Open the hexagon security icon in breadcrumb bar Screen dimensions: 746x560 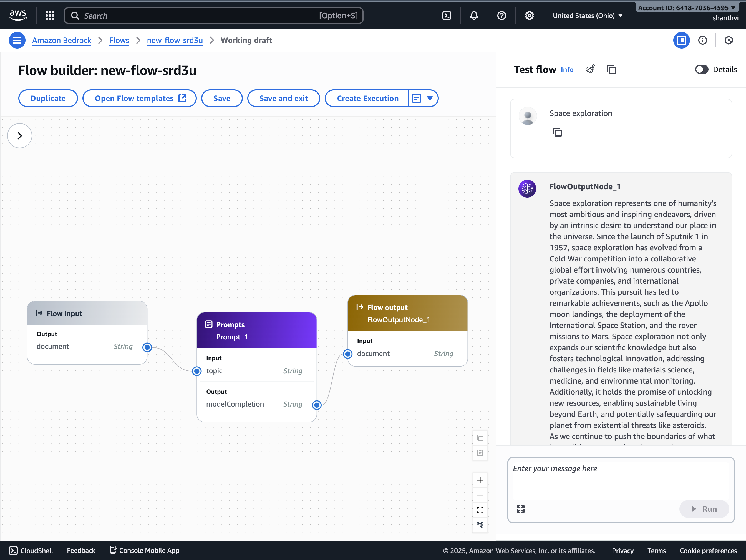[x=729, y=41]
